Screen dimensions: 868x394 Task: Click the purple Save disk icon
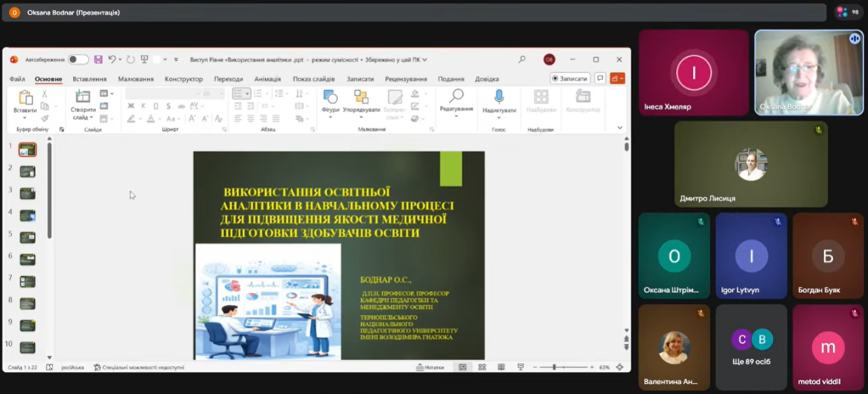click(98, 59)
